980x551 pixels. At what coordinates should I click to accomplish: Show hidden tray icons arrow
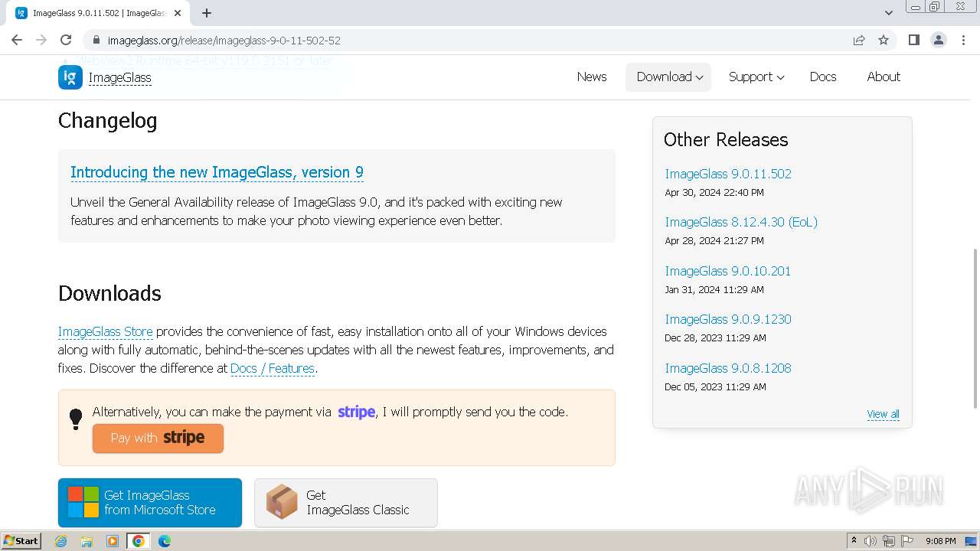[854, 541]
